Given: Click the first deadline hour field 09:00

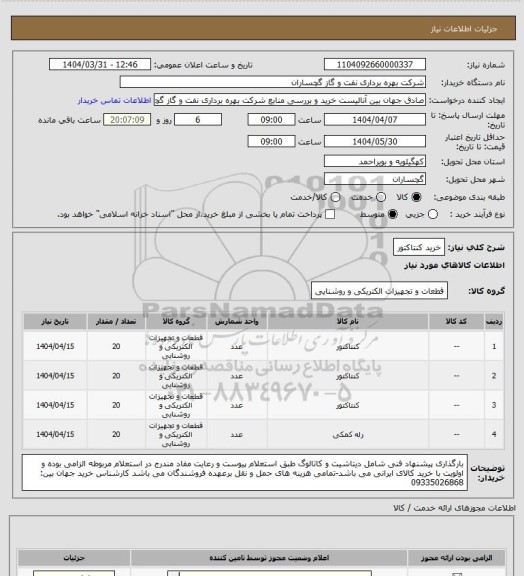Looking at the screenshot, I should click(x=272, y=120).
